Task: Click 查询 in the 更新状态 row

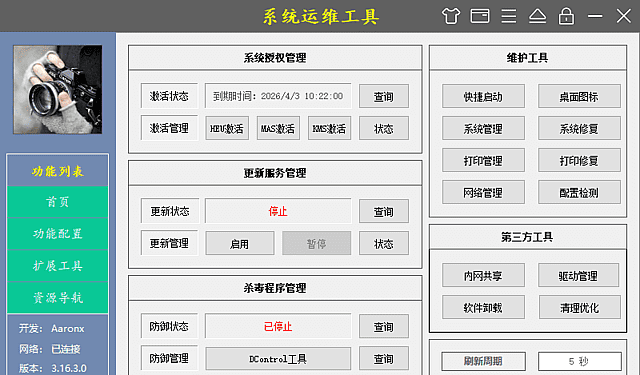Action: click(384, 211)
